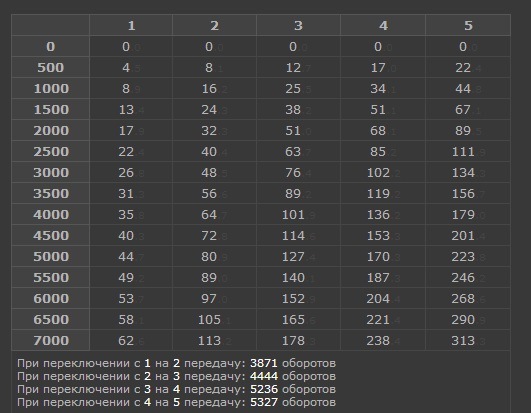Select the gear 3 column header

[x=298, y=25]
